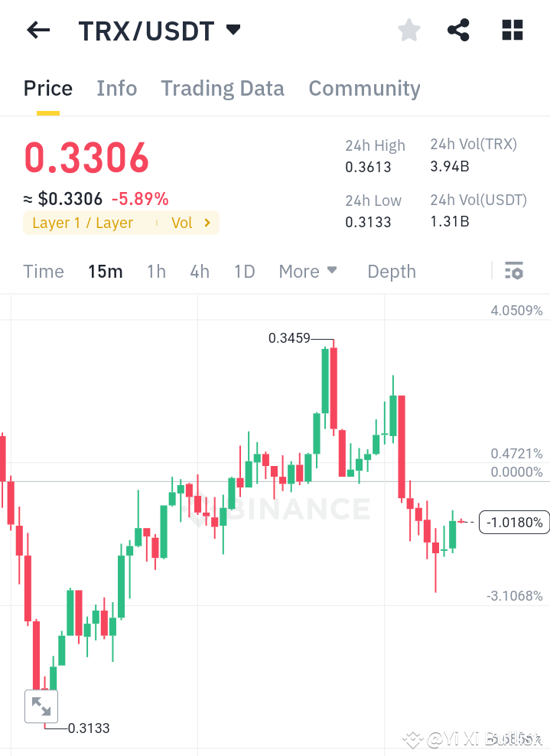The image size is (550, 756).
Task: Open the Info tab link
Action: 116,88
